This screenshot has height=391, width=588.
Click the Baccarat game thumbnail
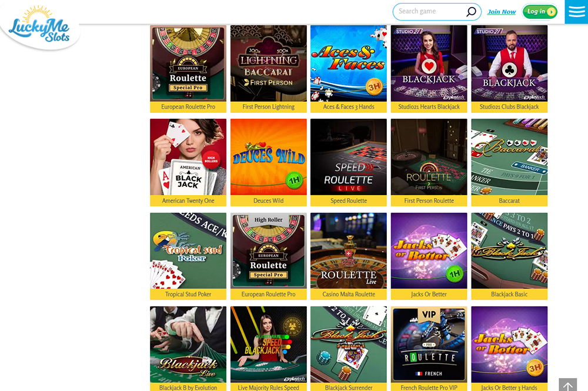coord(509,157)
